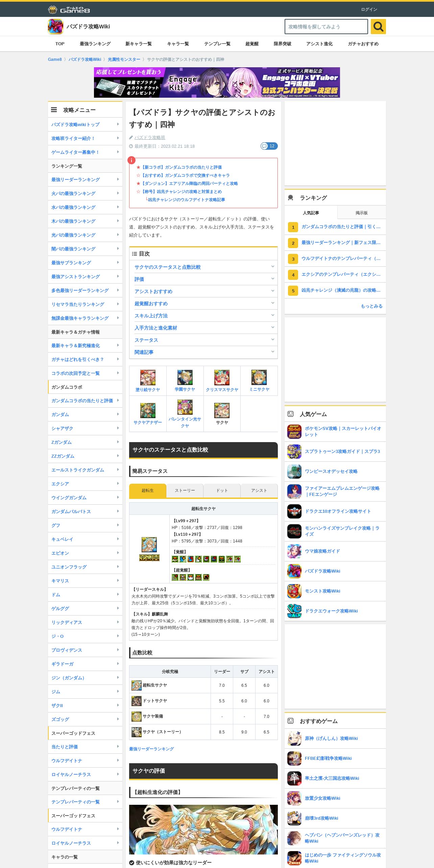Open 超覚醒 in top navigation
Image resolution: width=434 pixels, height=868 pixels.
[x=252, y=44]
